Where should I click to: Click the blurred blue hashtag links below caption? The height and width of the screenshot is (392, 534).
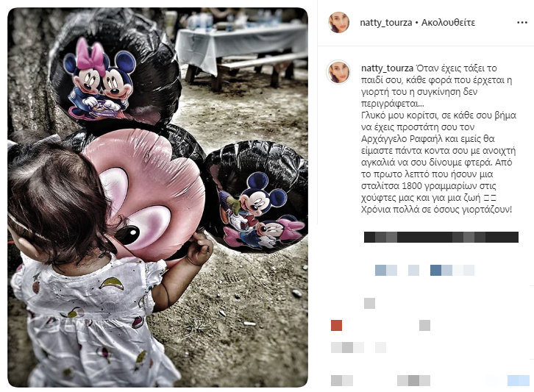click(x=424, y=270)
